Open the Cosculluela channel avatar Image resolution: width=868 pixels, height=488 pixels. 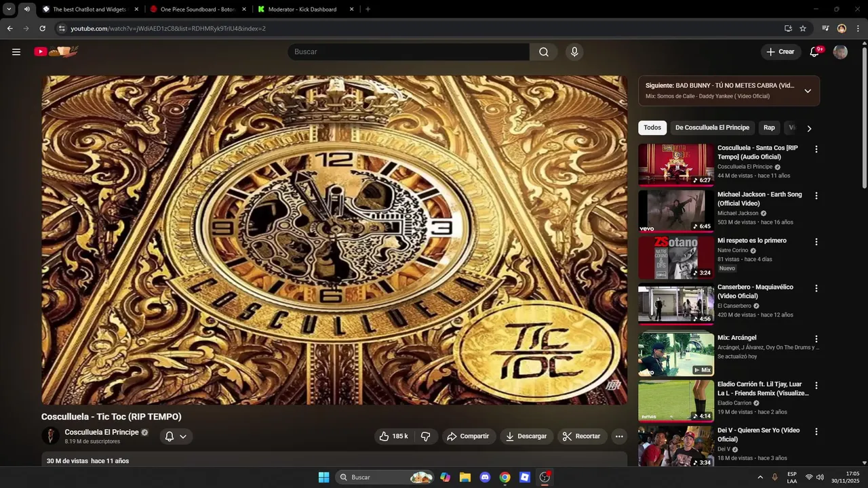click(x=50, y=436)
